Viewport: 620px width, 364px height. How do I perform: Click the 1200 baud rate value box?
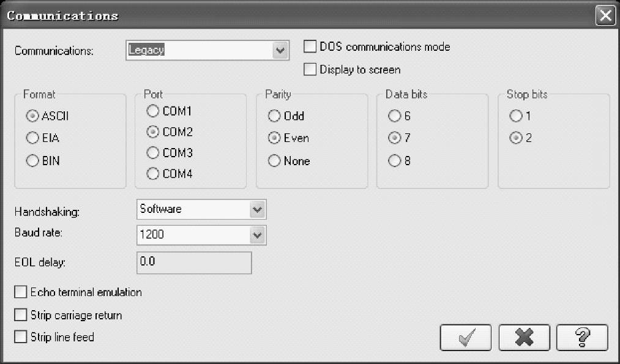[x=201, y=235]
